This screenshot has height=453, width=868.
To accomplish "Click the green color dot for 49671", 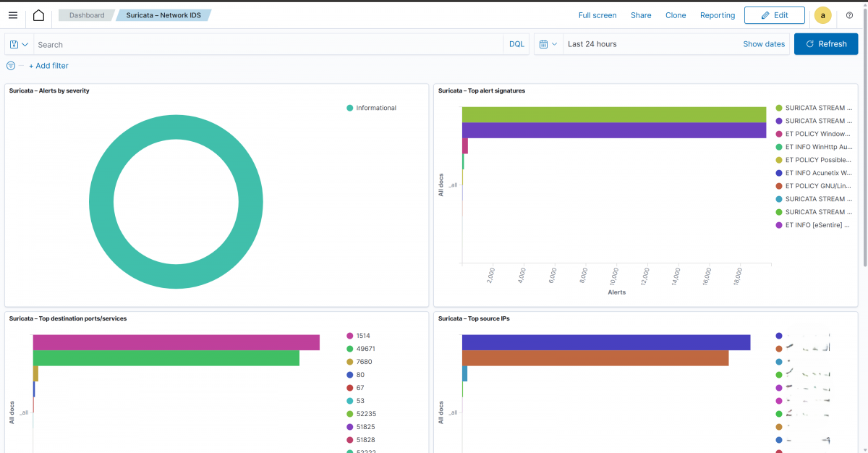I will click(x=349, y=348).
